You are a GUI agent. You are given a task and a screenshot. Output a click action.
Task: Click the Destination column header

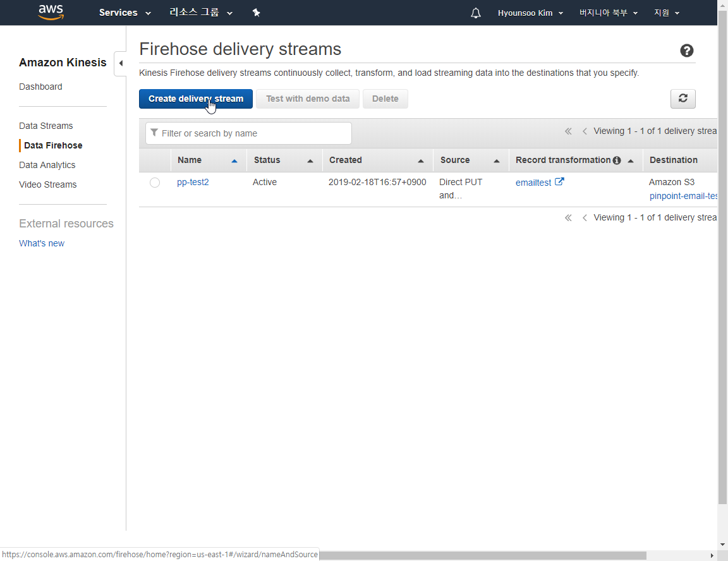[673, 160]
